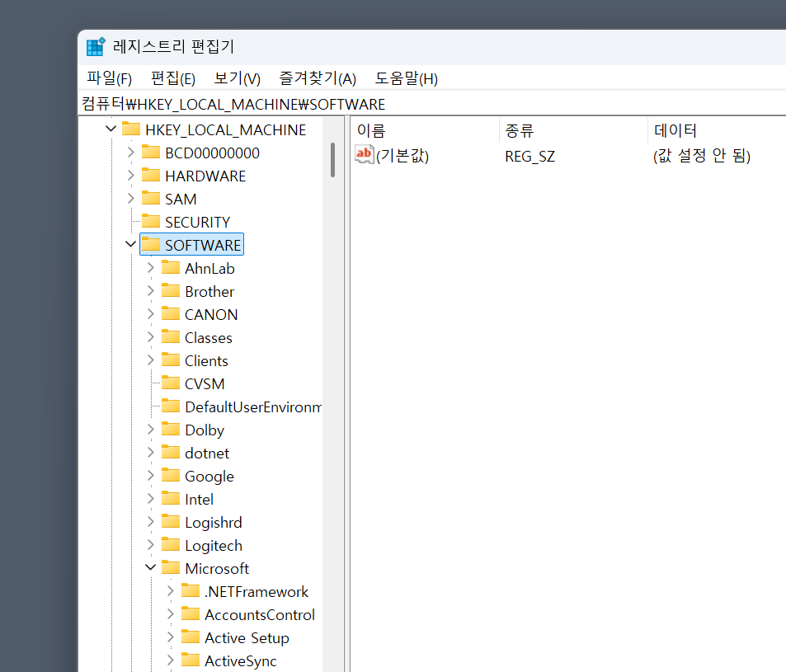Image resolution: width=786 pixels, height=672 pixels.
Task: Expand the Brother key
Action: tap(150, 291)
